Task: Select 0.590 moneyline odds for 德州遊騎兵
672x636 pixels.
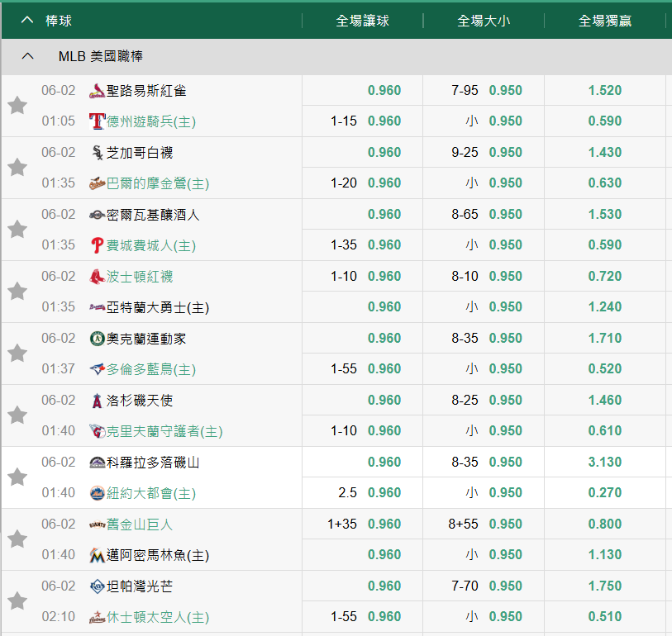Action: pyautogui.click(x=605, y=121)
